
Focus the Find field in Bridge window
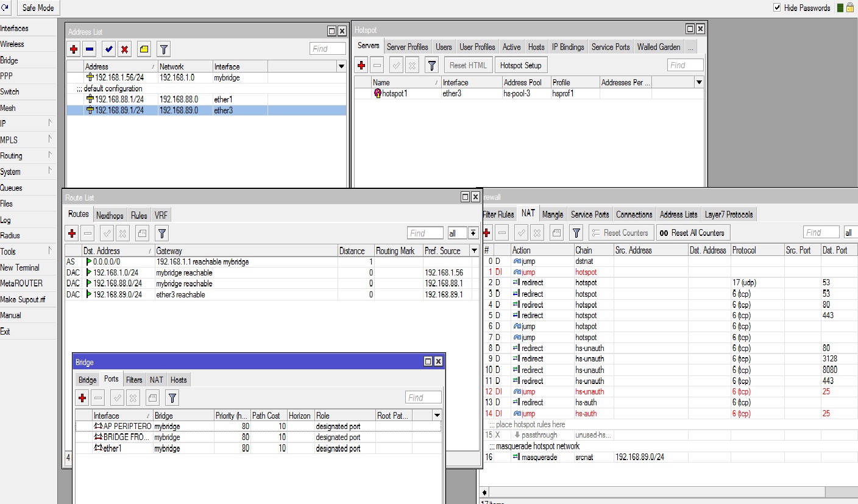click(424, 397)
